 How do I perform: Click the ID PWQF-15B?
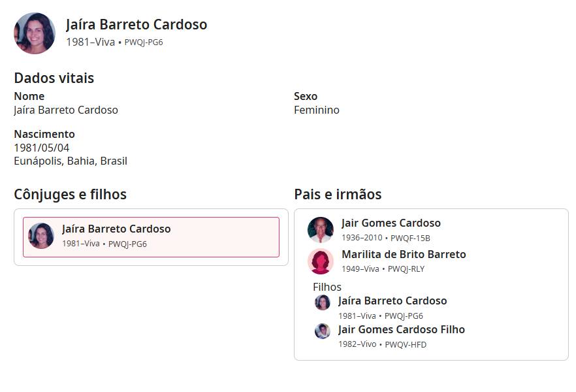pyautogui.click(x=410, y=238)
